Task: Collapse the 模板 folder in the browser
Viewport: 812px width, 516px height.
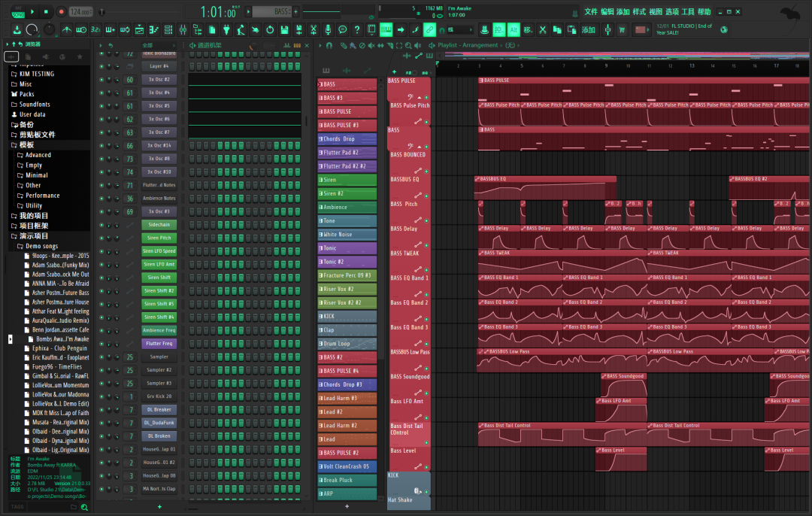Action: [x=27, y=144]
